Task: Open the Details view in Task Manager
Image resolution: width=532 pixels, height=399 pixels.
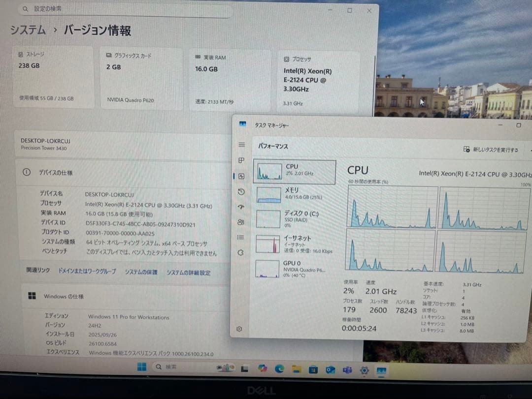Action: [x=241, y=238]
